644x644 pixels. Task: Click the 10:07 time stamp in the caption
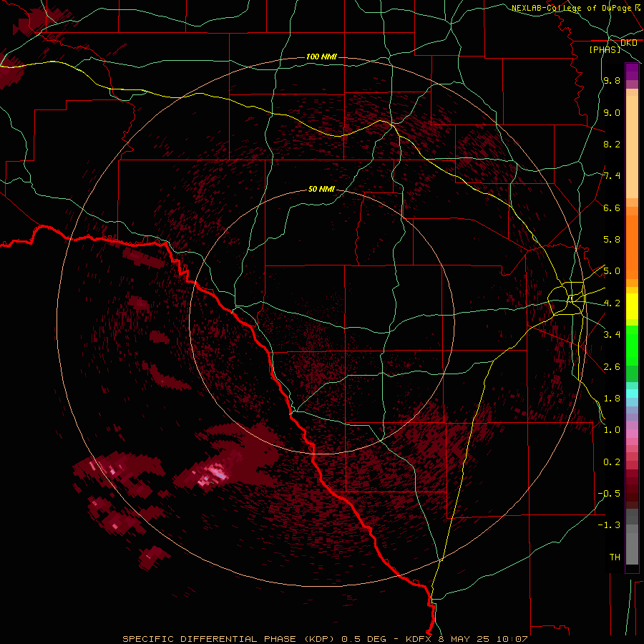point(512,639)
